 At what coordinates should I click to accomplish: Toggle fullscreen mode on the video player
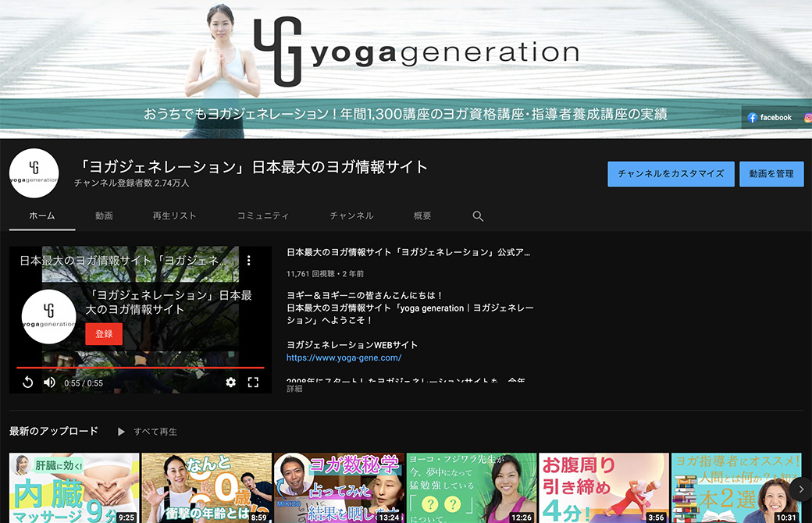[x=253, y=382]
